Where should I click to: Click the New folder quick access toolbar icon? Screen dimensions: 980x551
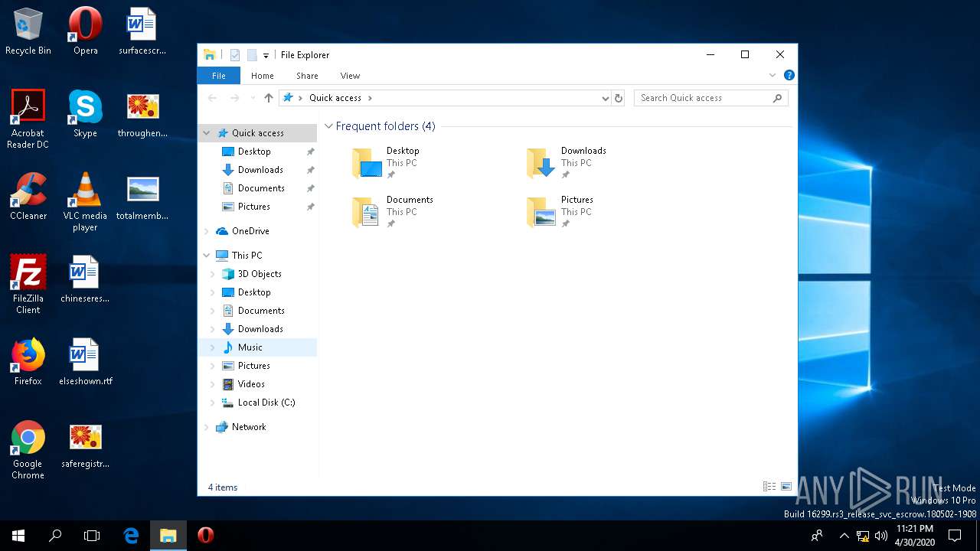point(251,55)
